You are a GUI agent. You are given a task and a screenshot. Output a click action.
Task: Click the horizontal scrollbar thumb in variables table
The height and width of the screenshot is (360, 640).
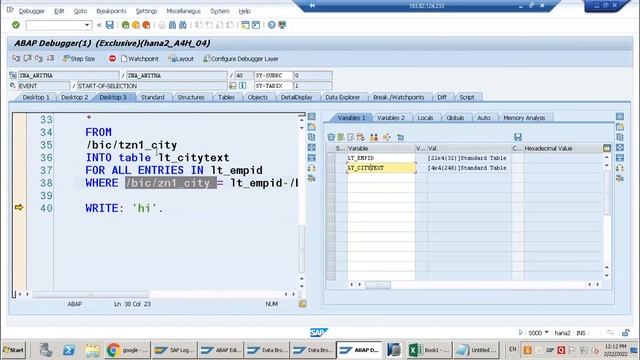click(378, 284)
